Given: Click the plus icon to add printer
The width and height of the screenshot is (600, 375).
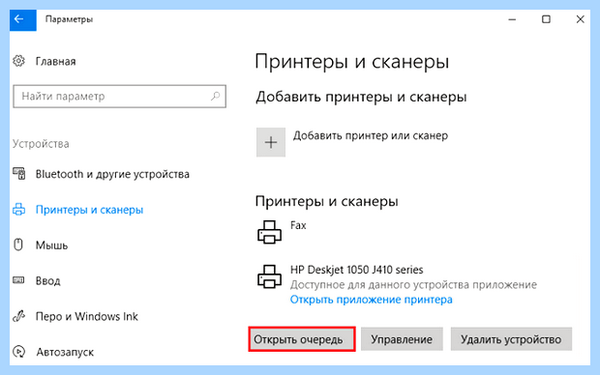Looking at the screenshot, I should [x=271, y=142].
